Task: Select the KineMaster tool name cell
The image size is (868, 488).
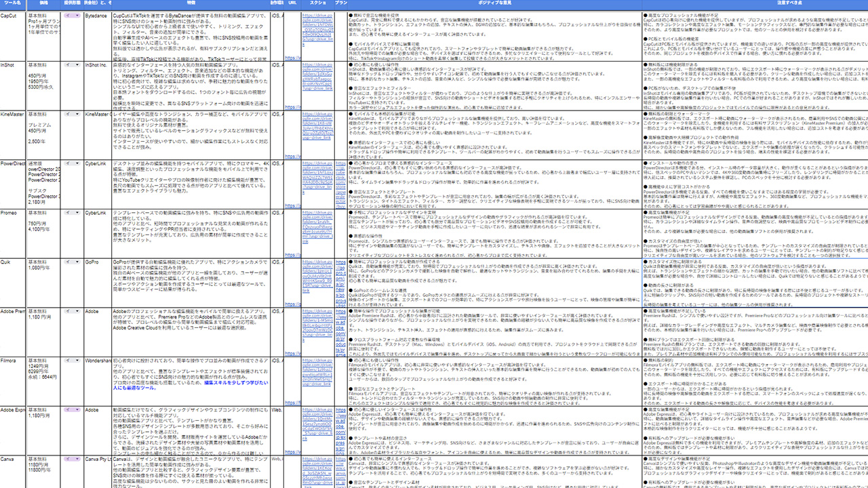Action: click(x=13, y=134)
